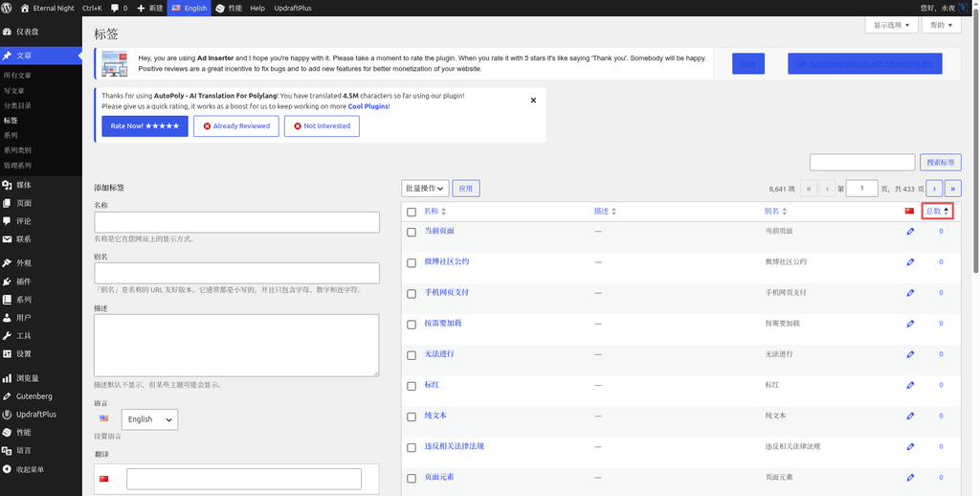
Task: Click the Not Interested button
Action: pyautogui.click(x=322, y=125)
